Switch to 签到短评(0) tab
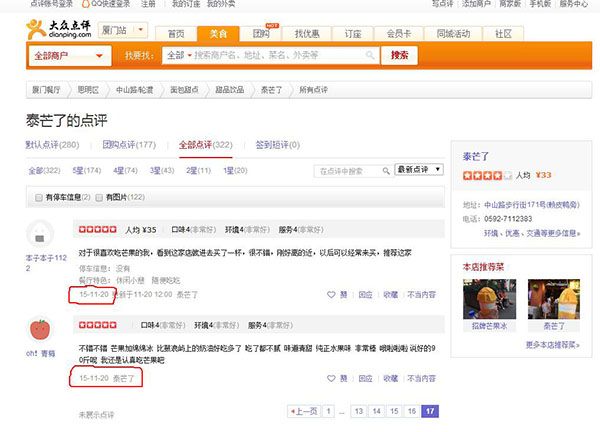The image size is (600, 432). pos(278,145)
